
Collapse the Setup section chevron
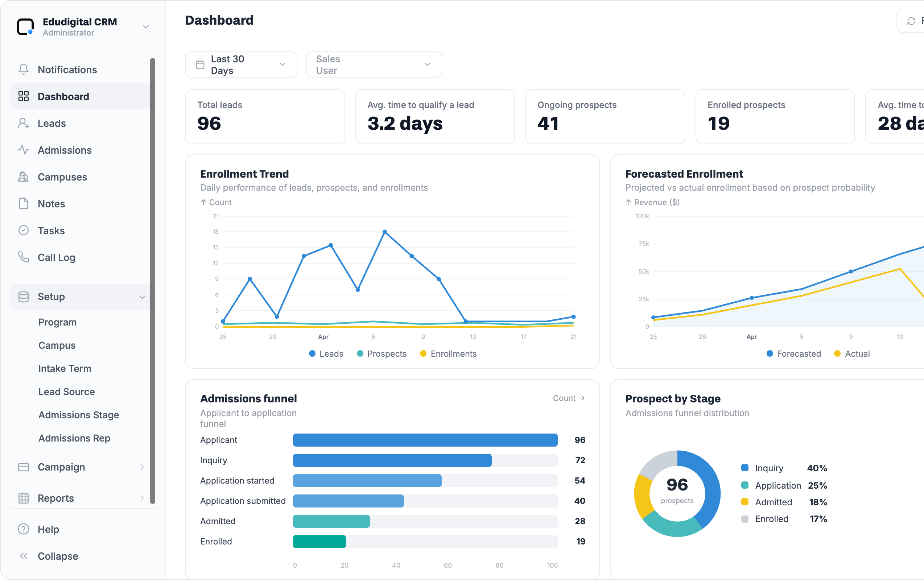[x=142, y=297]
